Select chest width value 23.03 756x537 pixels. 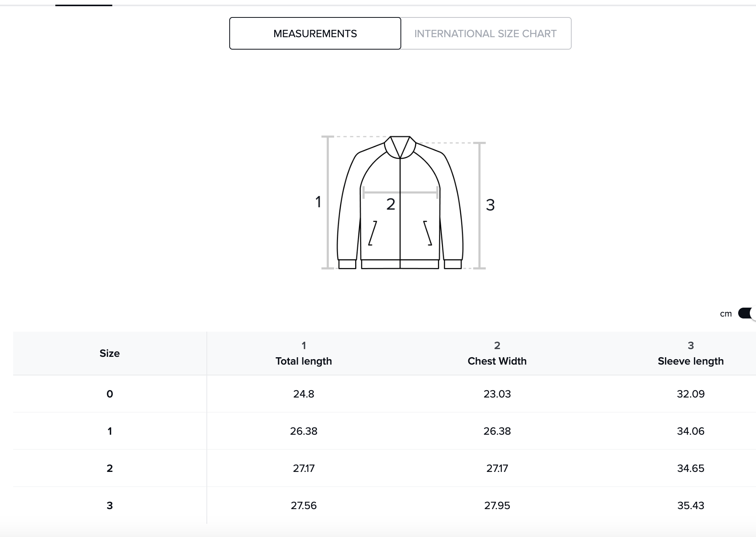coord(497,394)
